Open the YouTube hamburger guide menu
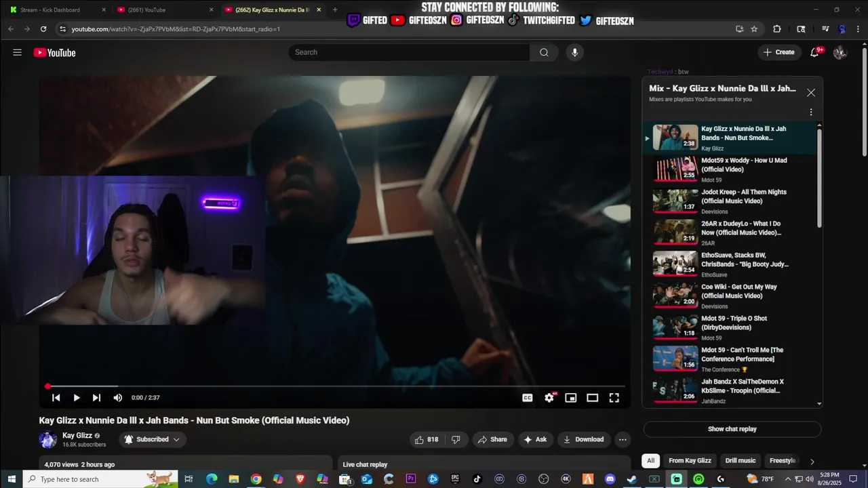 click(x=17, y=52)
